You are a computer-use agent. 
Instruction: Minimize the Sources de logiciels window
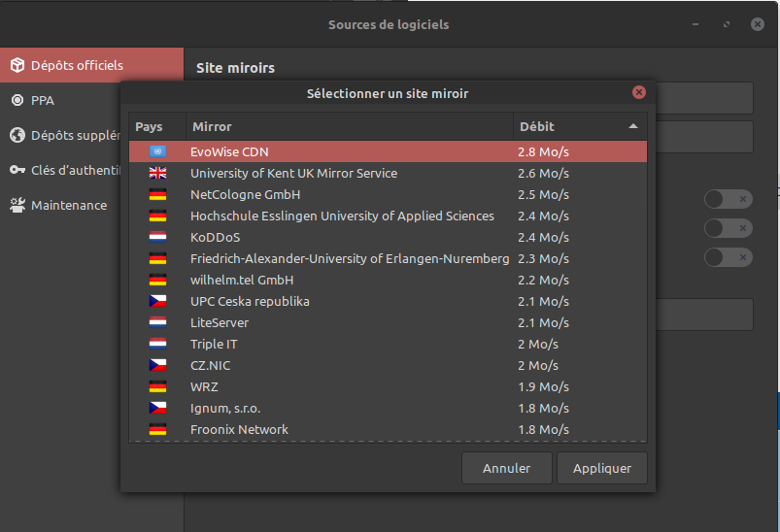(x=695, y=24)
